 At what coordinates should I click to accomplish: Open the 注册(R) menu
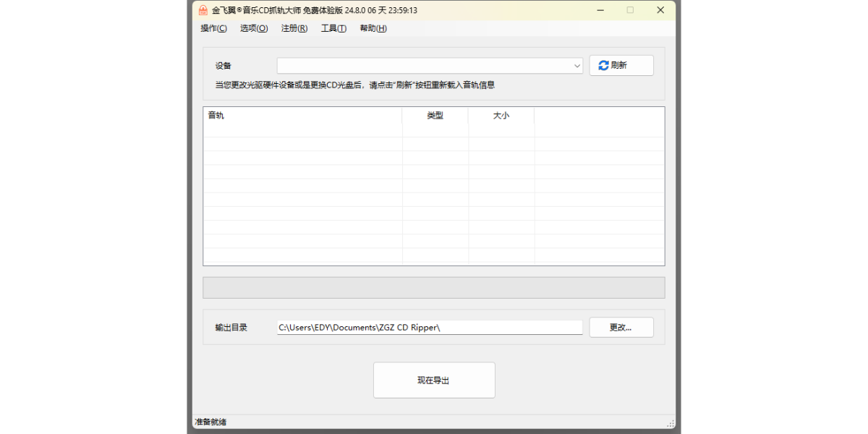[x=293, y=27]
